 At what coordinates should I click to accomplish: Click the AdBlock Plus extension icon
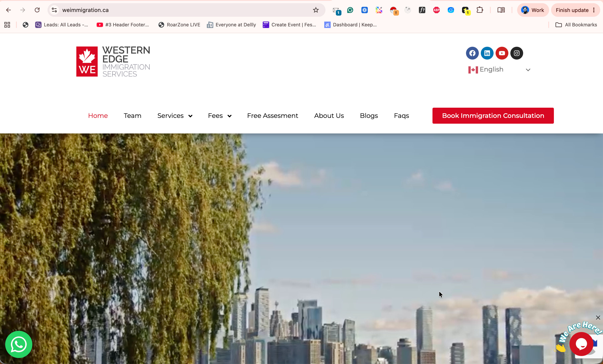click(436, 10)
